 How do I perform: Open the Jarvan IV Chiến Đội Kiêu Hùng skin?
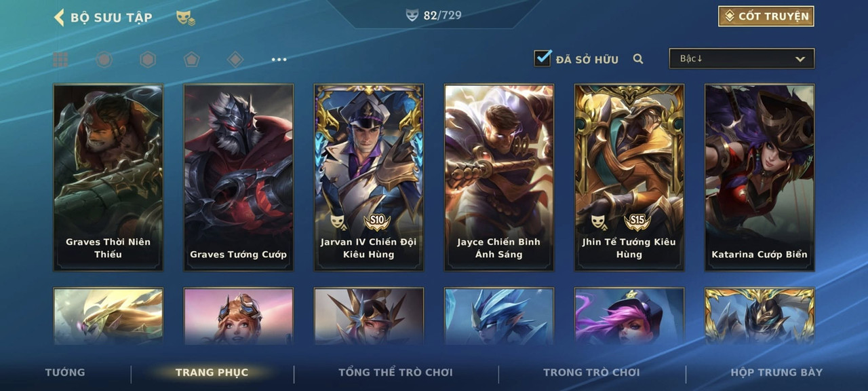369,177
